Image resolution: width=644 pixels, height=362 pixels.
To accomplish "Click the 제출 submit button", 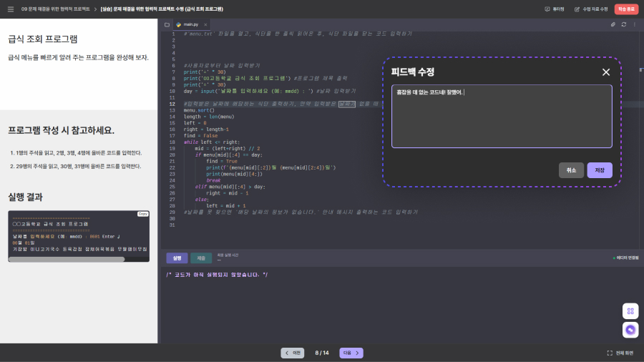I will click(201, 258).
